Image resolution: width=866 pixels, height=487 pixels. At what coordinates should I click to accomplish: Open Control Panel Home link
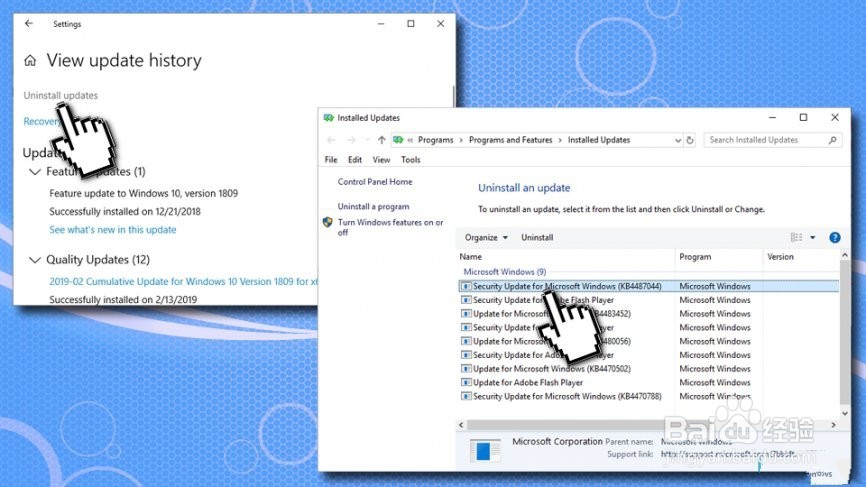(375, 182)
